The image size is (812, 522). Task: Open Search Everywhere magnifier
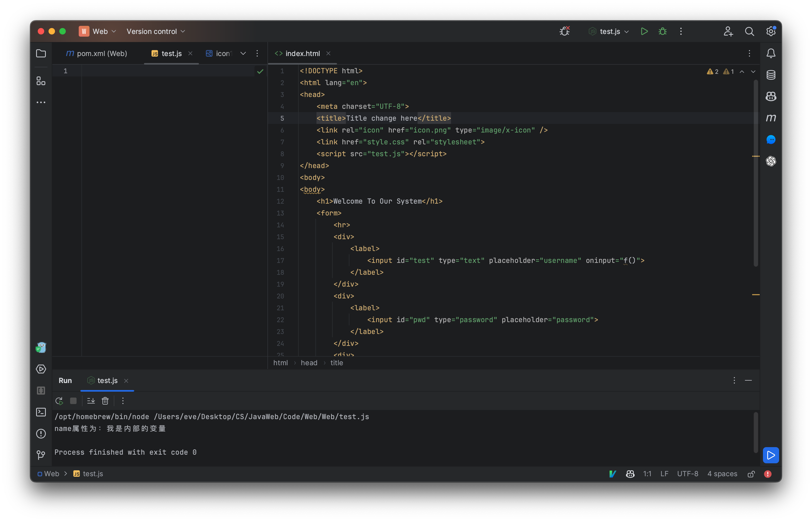750,31
